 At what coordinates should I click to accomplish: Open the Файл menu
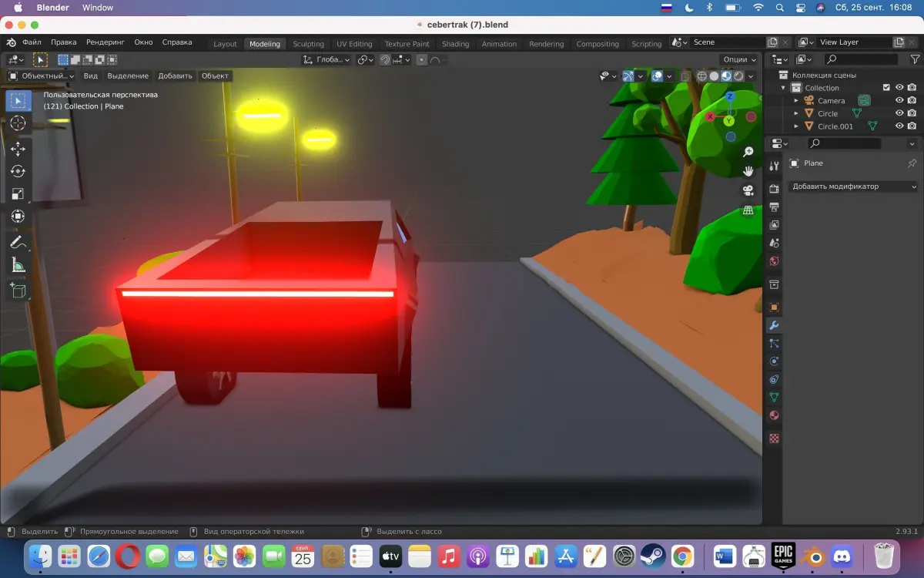coord(32,42)
